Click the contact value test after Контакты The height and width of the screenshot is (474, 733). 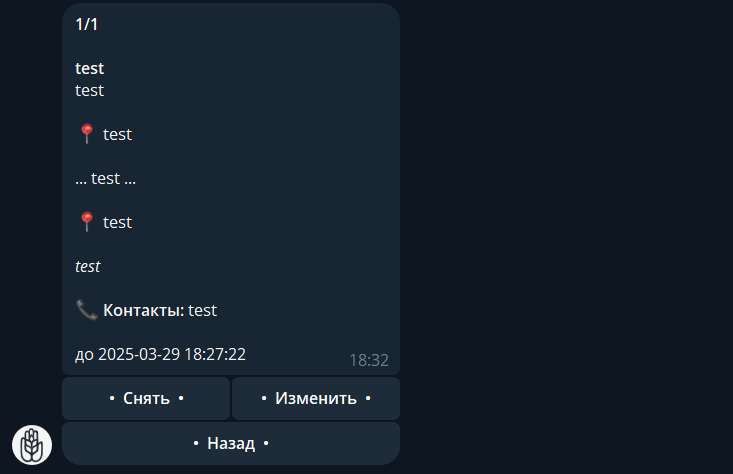tap(202, 310)
